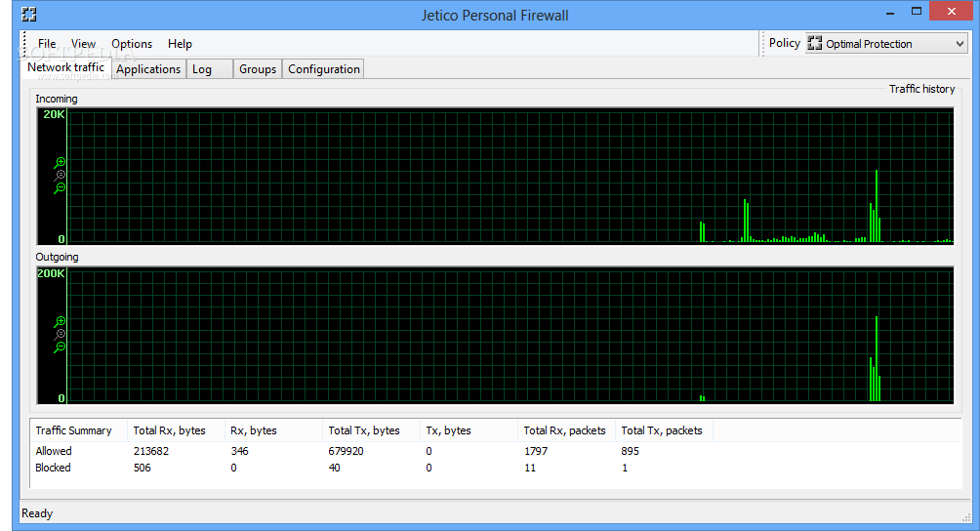Image resolution: width=980 pixels, height=531 pixels.
Task: Switch to the Groups tab
Action: (x=258, y=69)
